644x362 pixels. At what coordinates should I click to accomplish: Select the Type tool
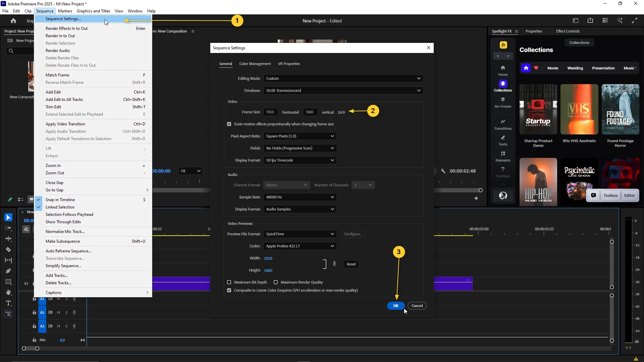point(8,303)
